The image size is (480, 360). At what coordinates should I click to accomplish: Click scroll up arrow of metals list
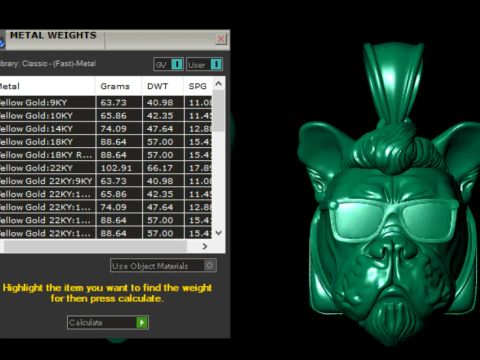pyautogui.click(x=219, y=84)
